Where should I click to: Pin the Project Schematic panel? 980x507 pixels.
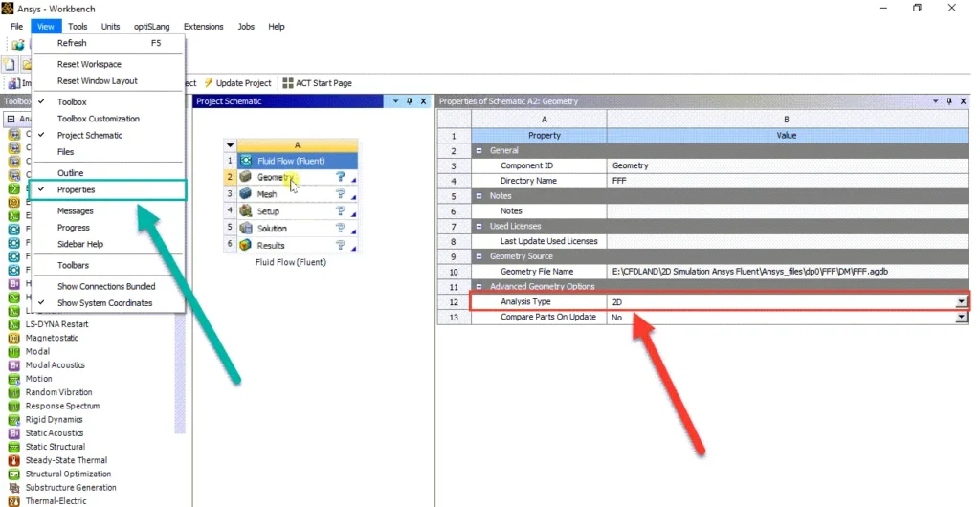pos(410,101)
